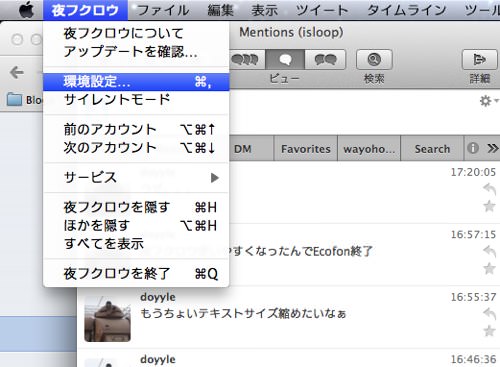The height and width of the screenshot is (367, 500).
Task: Click the back arrow in toolbar
Action: [x=17, y=72]
